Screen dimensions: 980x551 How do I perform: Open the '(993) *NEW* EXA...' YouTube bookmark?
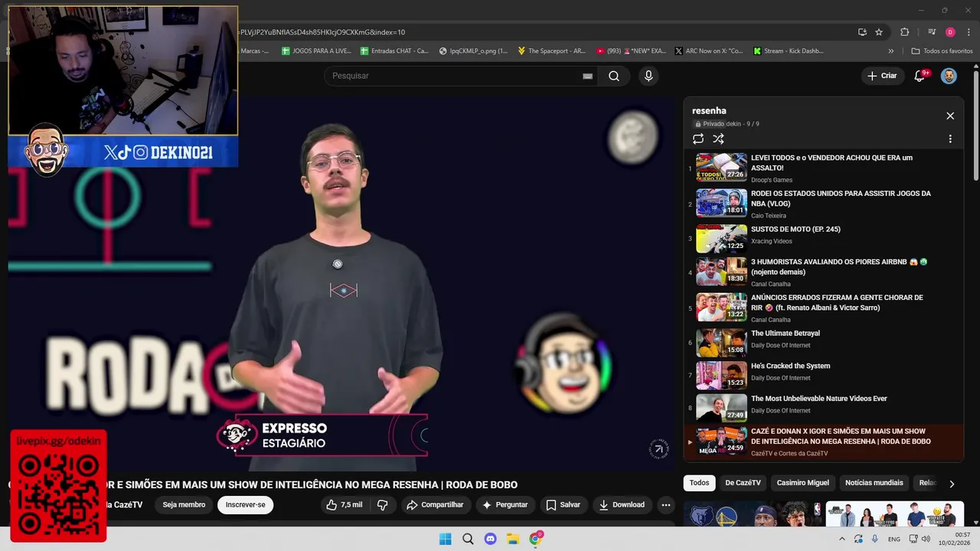(x=631, y=51)
